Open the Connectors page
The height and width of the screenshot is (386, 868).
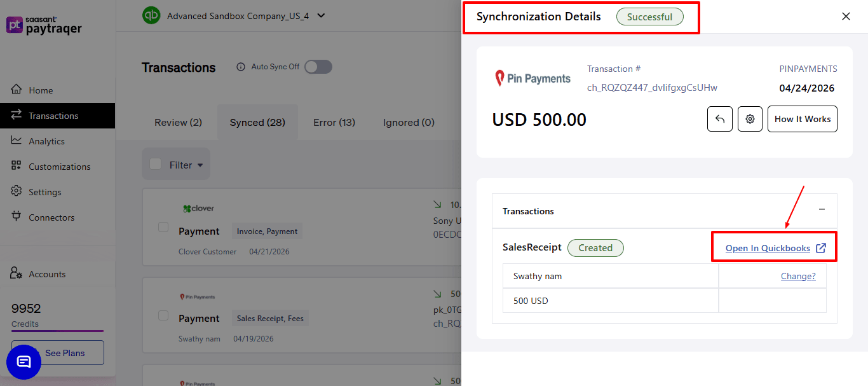(51, 217)
